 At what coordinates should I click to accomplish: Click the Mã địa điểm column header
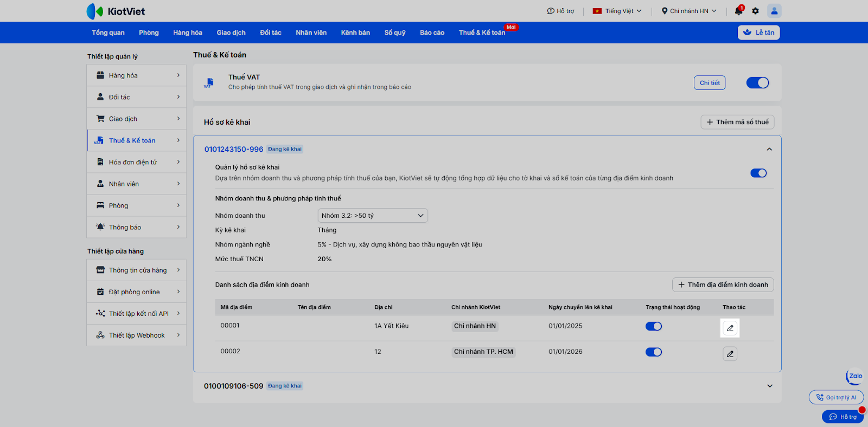pyautogui.click(x=237, y=307)
